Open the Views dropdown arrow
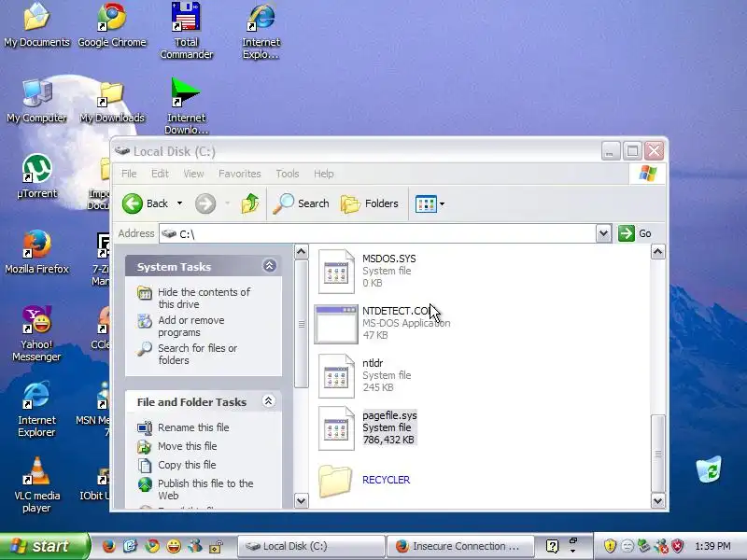 tap(442, 203)
